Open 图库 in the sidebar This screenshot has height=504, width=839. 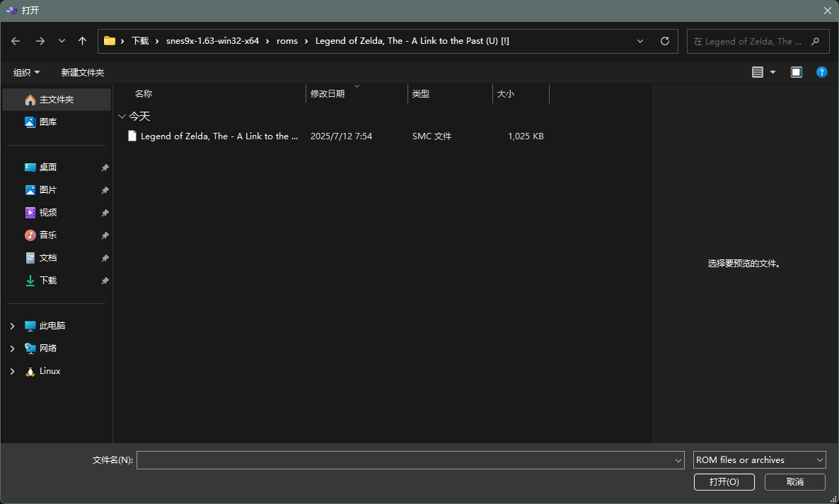48,122
